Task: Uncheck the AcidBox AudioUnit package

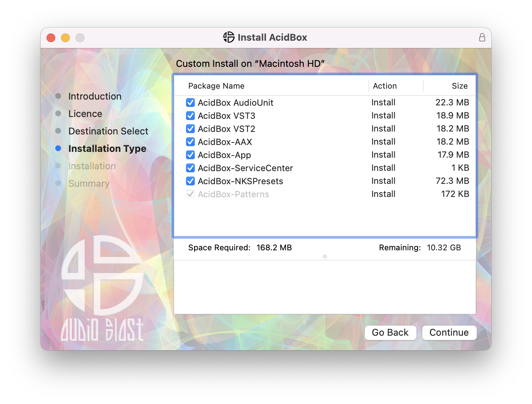Action: tap(190, 102)
